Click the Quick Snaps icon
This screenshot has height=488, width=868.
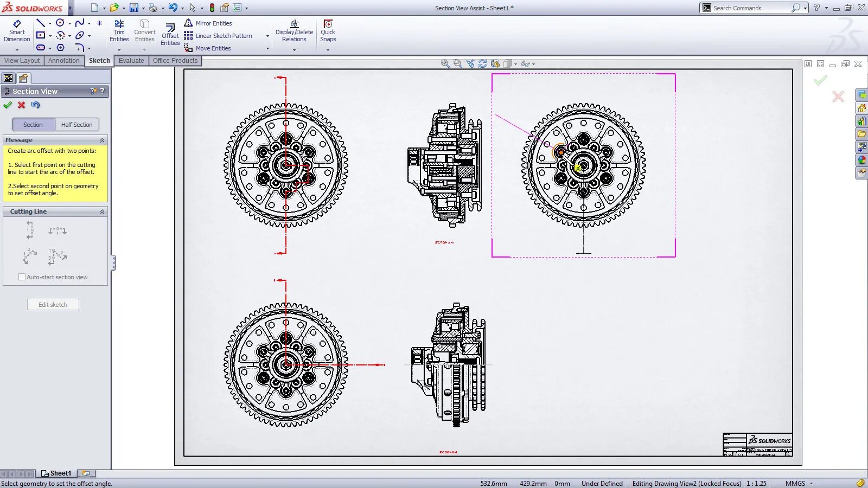click(x=328, y=31)
